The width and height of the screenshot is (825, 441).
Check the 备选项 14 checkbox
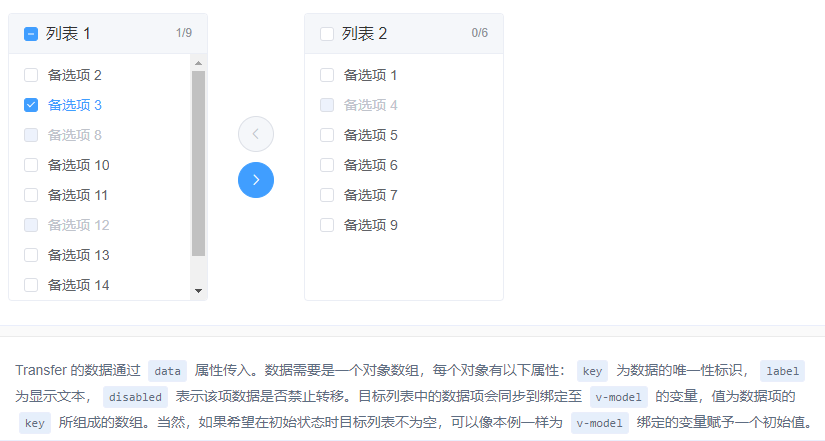point(31,285)
